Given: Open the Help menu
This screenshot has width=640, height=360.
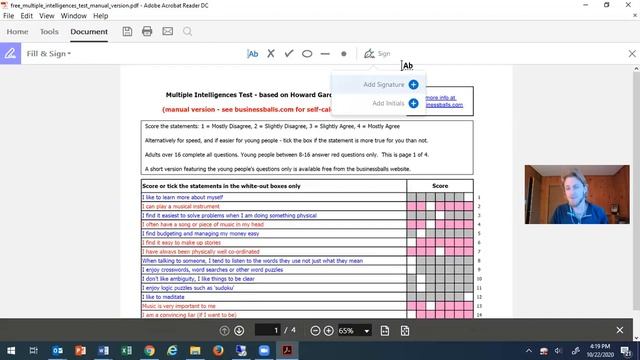Looking at the screenshot, I should point(100,16).
